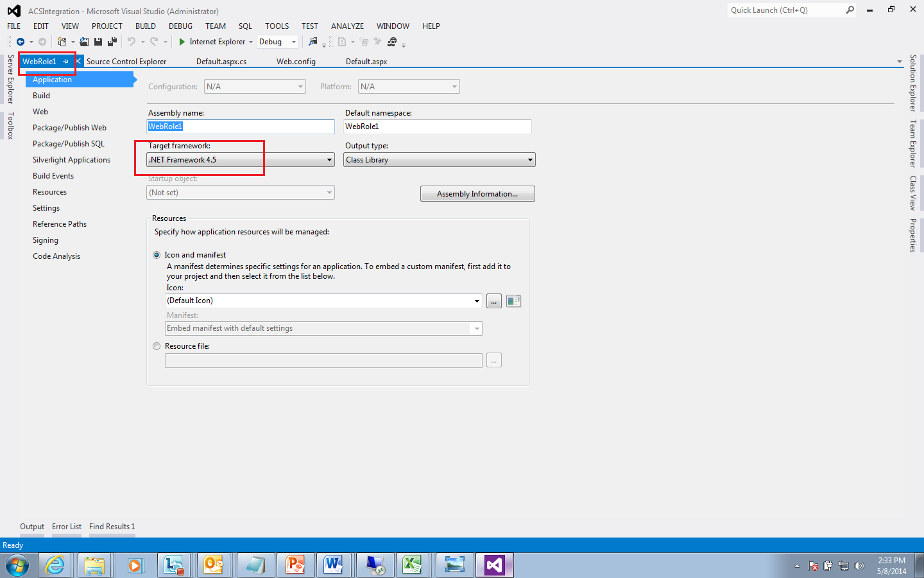This screenshot has width=924, height=578.
Task: Open the Solution Explorer side panel
Action: 913,83
